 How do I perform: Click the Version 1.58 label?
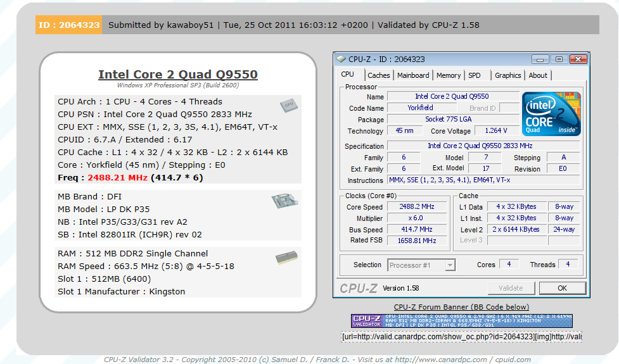tap(400, 288)
